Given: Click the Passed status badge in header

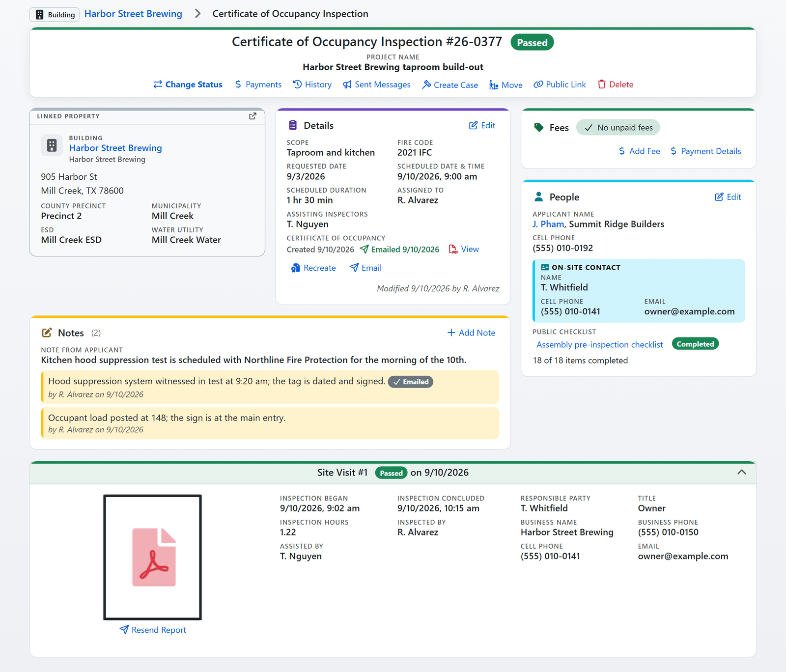Looking at the screenshot, I should pos(532,43).
